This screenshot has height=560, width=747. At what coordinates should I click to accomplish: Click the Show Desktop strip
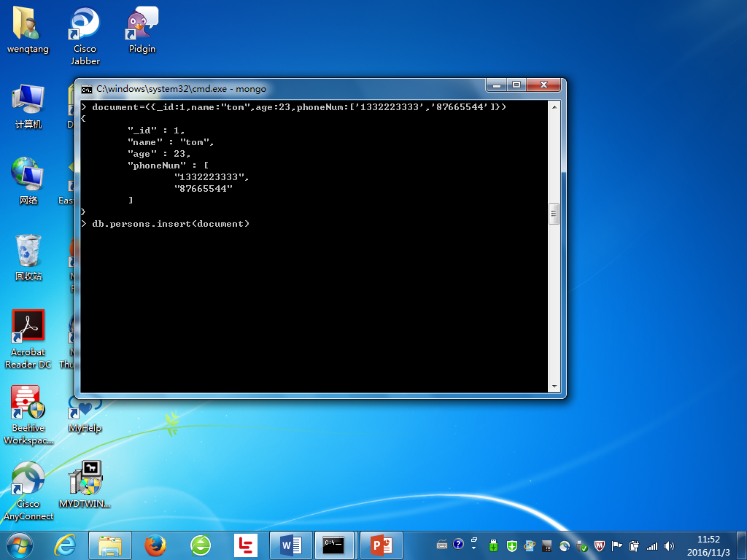tap(742, 545)
